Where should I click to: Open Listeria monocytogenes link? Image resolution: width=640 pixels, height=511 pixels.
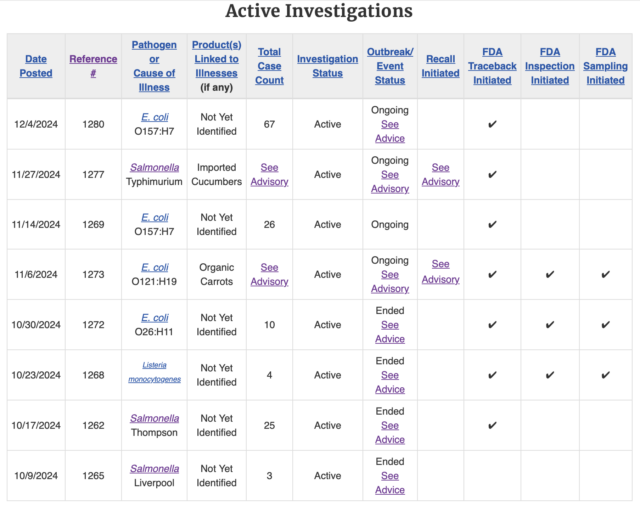[154, 372]
